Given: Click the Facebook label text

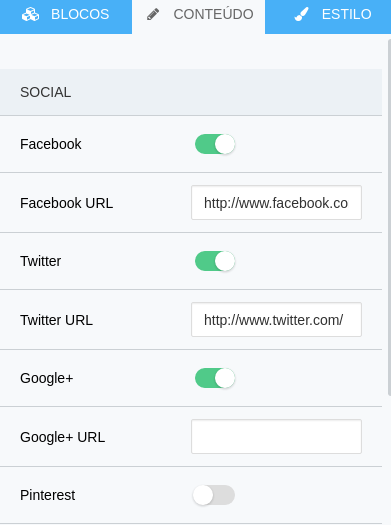Looking at the screenshot, I should (x=51, y=144).
